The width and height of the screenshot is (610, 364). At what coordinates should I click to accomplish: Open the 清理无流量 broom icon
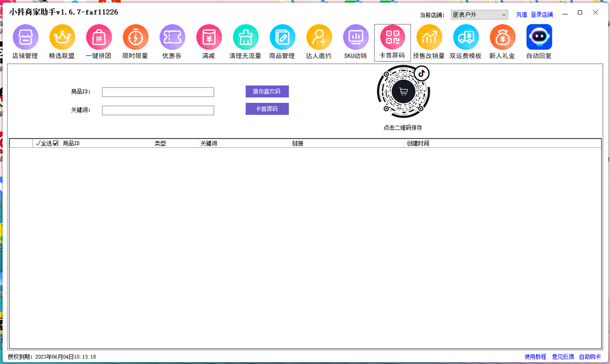[246, 37]
